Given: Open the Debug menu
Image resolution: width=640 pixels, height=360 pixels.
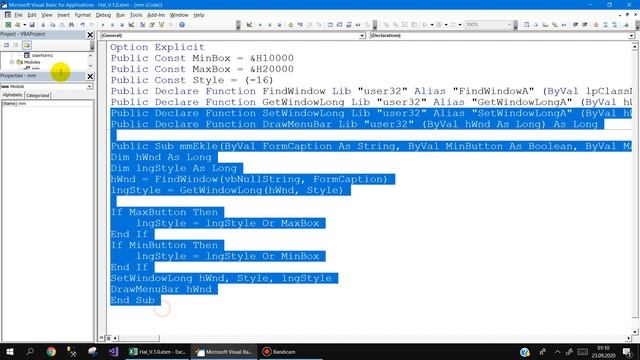Looking at the screenshot, I should [x=103, y=15].
